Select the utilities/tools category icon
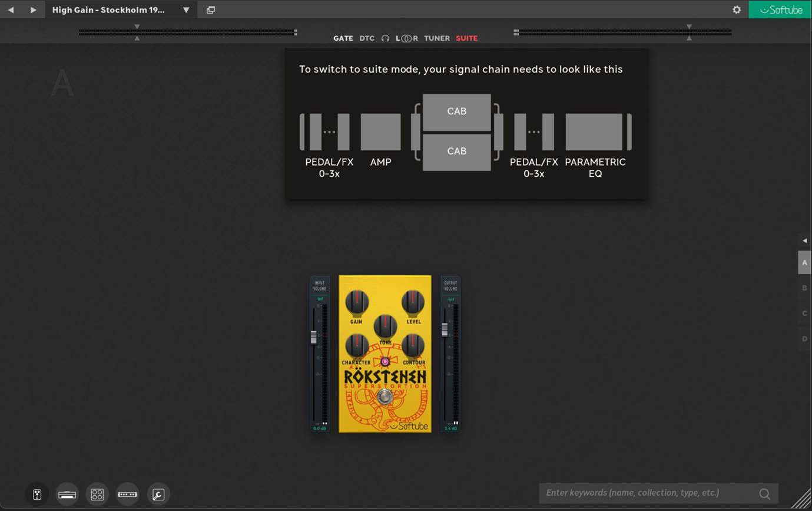The image size is (812, 511). 158,494
